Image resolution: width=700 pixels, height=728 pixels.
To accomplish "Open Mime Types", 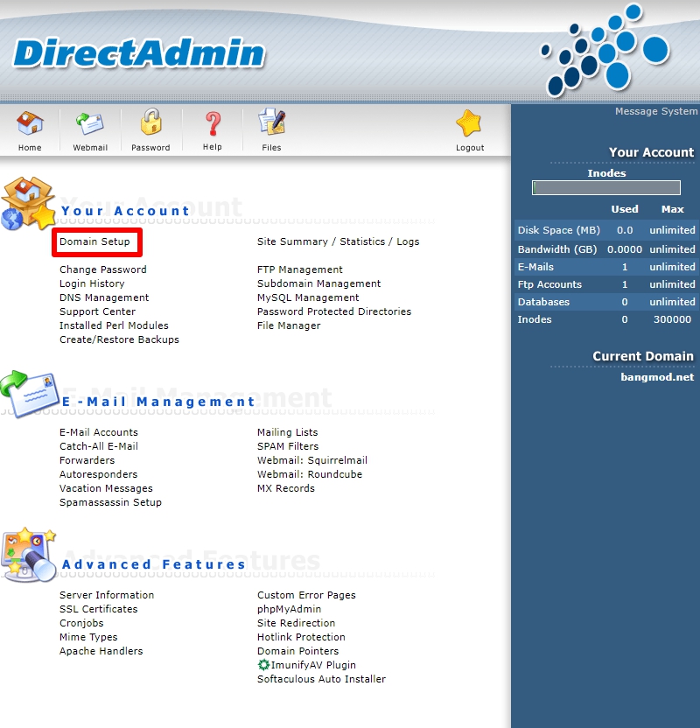I will tap(88, 636).
